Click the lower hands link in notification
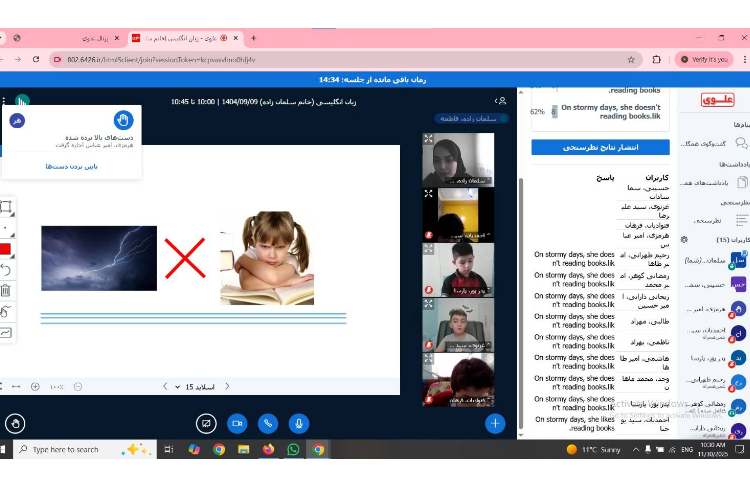Viewport: 750px width, 480px height. 70,166
